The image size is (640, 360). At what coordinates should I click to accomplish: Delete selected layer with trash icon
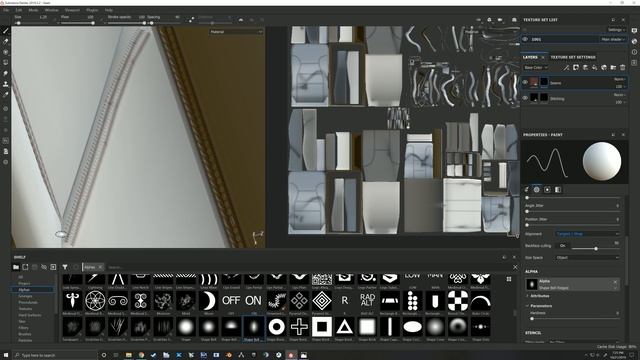coord(622,67)
